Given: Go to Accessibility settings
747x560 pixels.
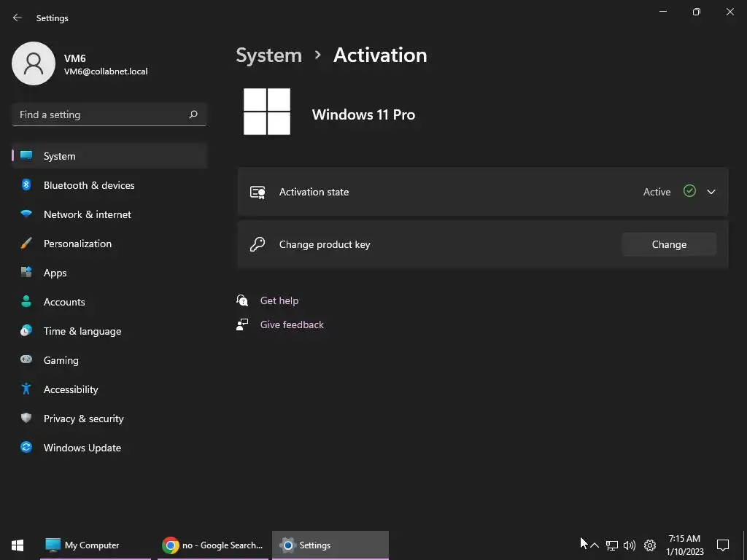Looking at the screenshot, I should click(109, 389).
